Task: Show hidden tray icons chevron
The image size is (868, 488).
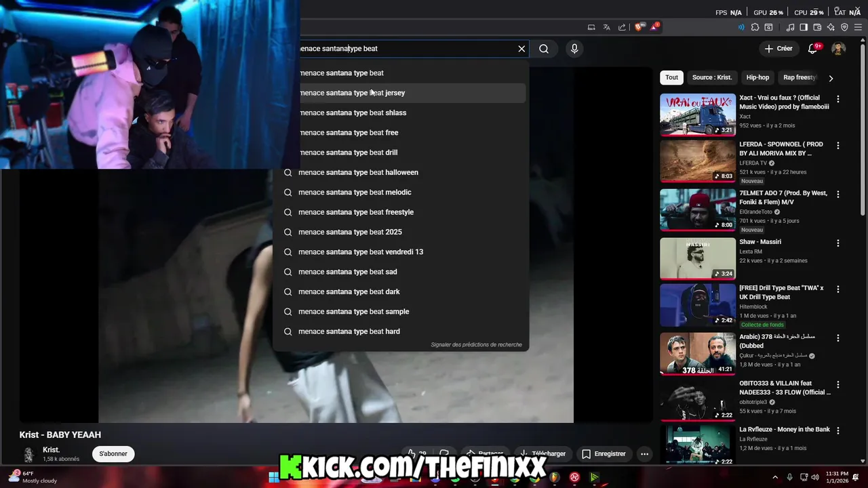Action: (x=775, y=477)
